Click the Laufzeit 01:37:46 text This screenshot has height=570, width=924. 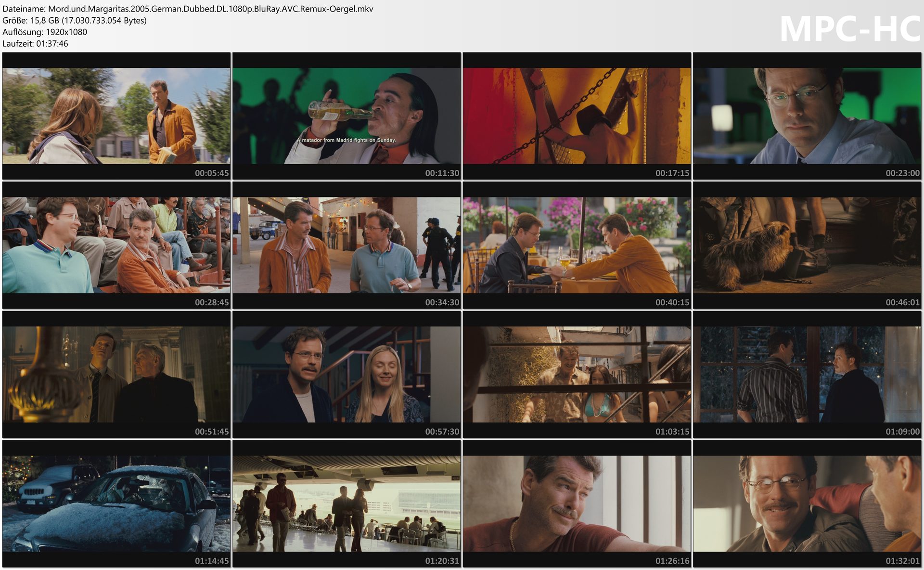(35, 43)
